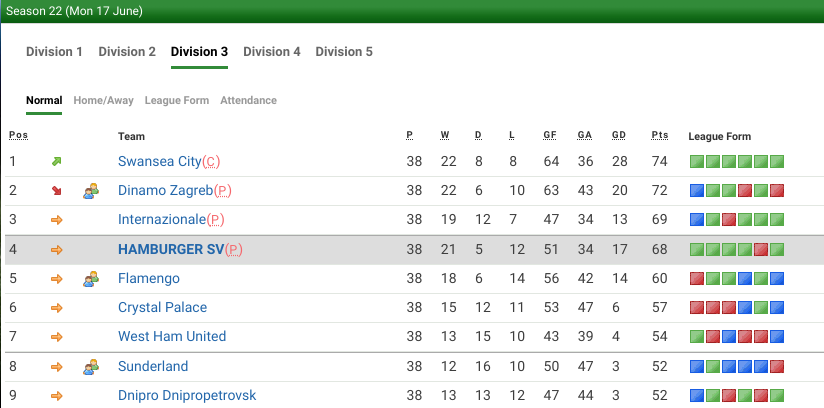Click the Season 22 header bar
Image resolution: width=824 pixels, height=408 pixels.
[x=412, y=12]
